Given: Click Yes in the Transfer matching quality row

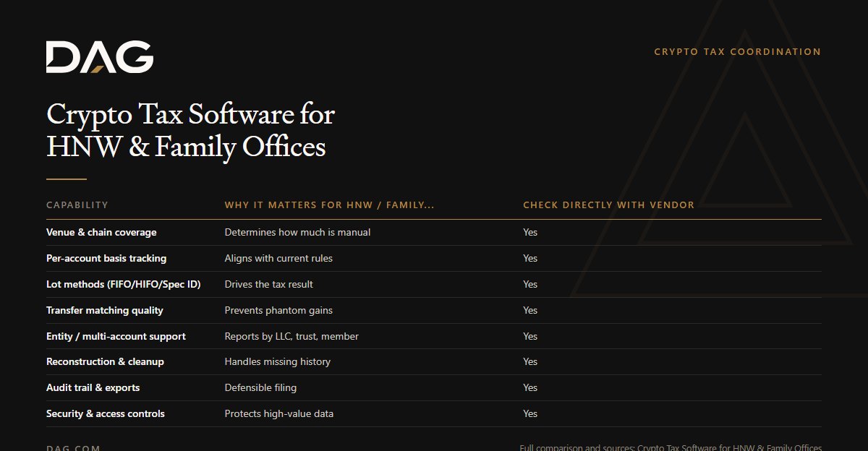Looking at the screenshot, I should [x=530, y=311].
